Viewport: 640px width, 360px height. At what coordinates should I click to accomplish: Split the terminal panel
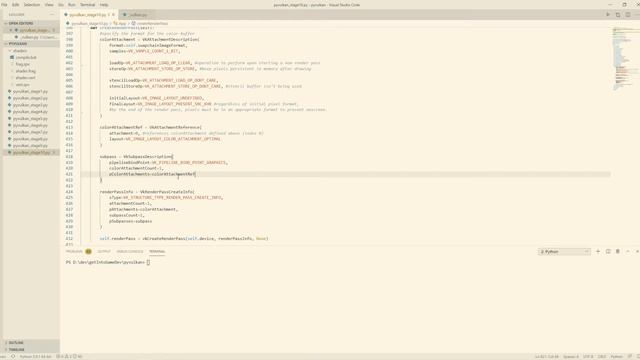point(608,251)
